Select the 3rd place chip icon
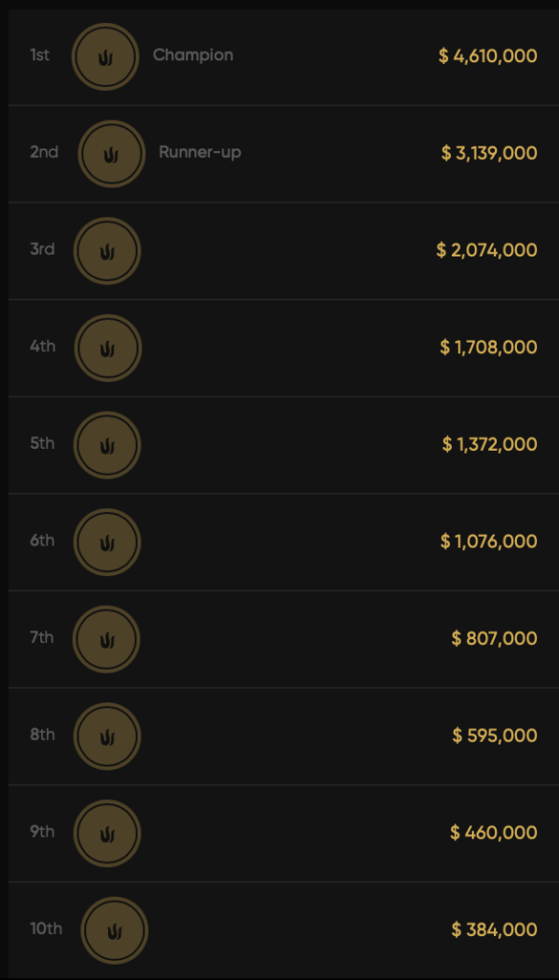 point(107,251)
